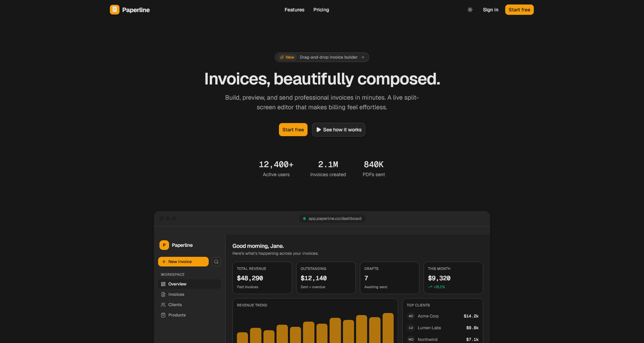Click the This Month $9,320 card
Viewport: 644px width, 343px height.
[453, 278]
